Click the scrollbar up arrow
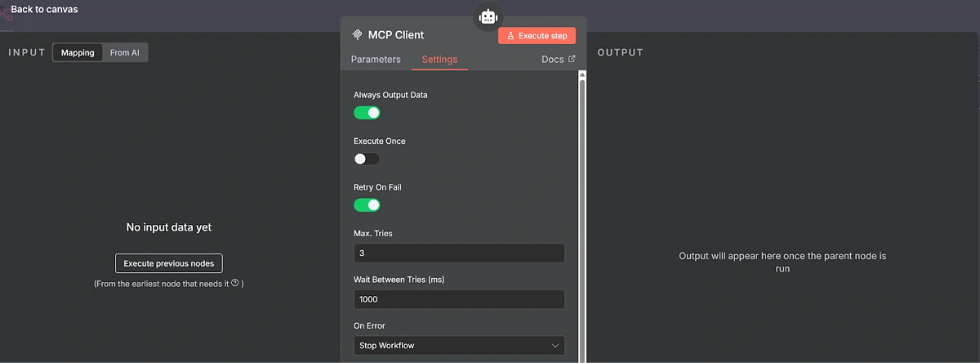This screenshot has width=980, height=363. (581, 74)
